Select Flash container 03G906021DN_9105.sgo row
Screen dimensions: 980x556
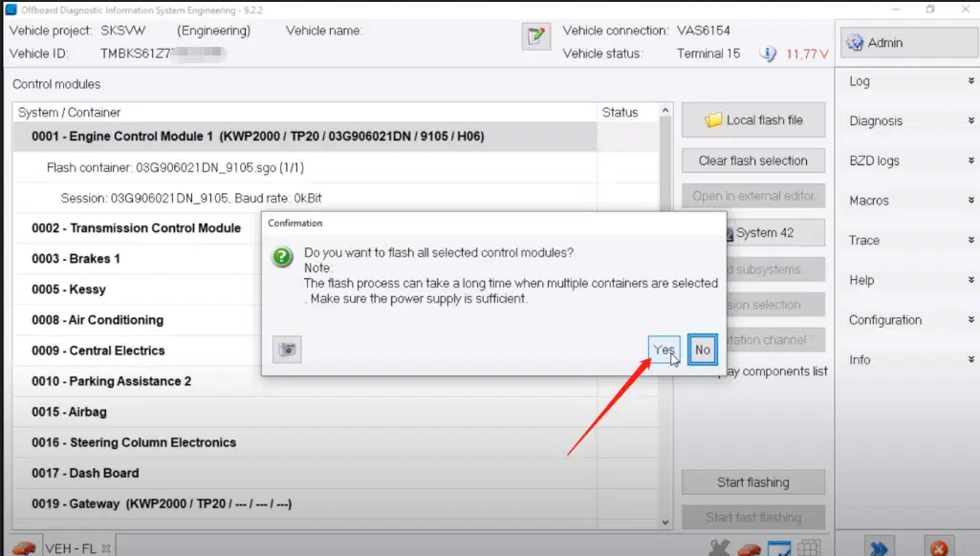tap(305, 167)
